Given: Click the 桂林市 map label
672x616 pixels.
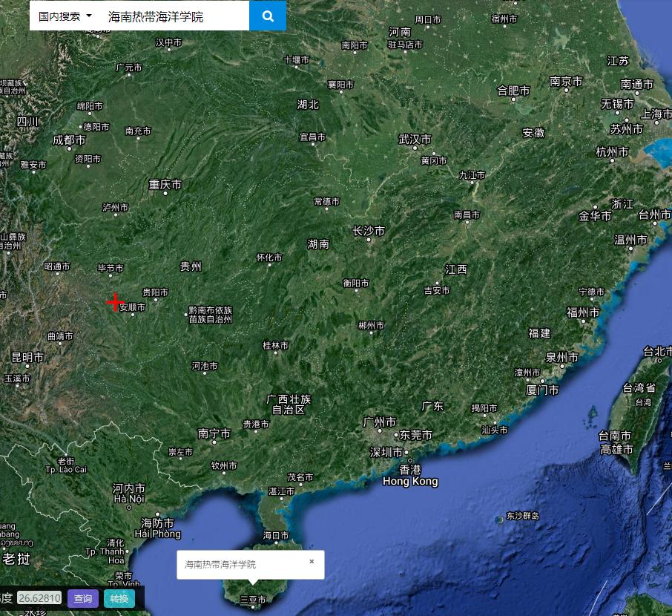Looking at the screenshot, I should pyautogui.click(x=275, y=345).
